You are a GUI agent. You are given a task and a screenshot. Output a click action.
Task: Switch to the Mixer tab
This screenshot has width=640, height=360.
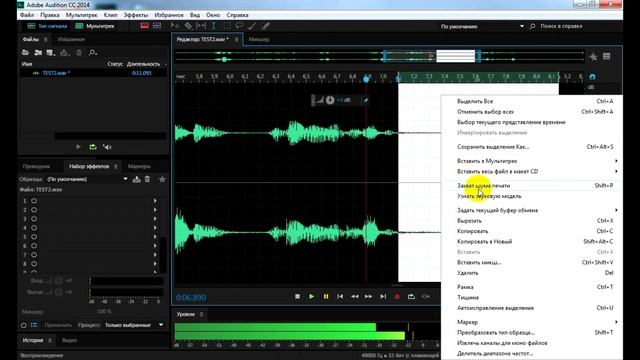point(259,40)
